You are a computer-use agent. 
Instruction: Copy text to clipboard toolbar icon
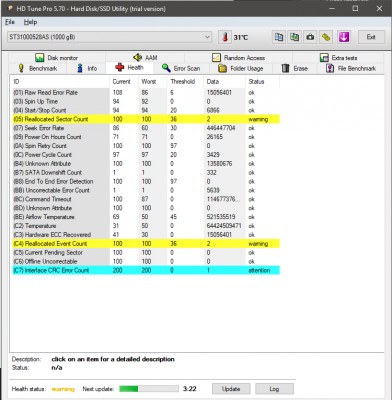click(x=279, y=37)
